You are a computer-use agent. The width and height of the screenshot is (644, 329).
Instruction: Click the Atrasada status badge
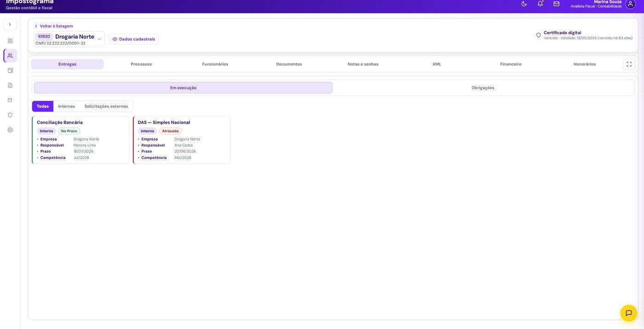point(170,131)
